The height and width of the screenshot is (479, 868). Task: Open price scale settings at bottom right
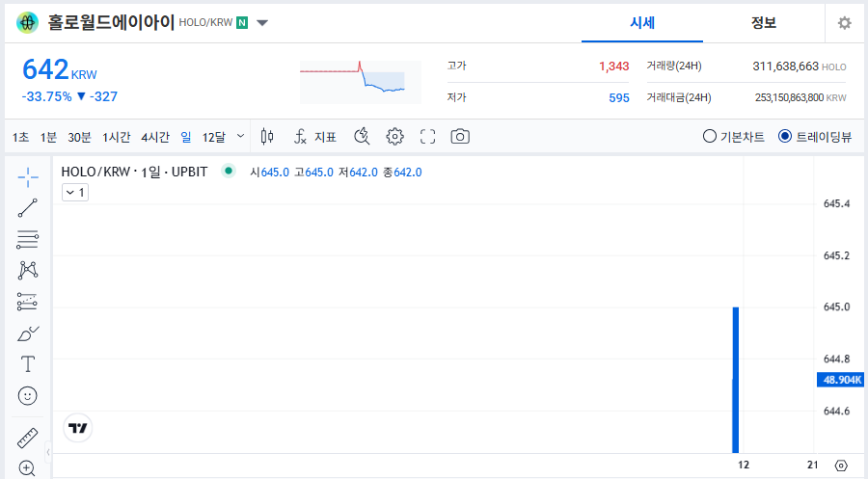click(841, 466)
